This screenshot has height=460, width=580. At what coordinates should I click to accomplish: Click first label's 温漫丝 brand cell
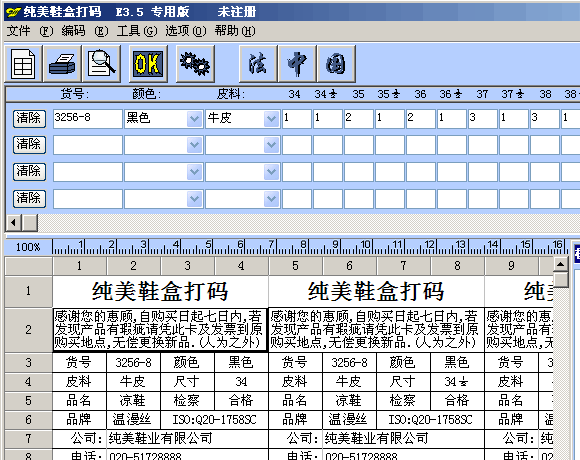[134, 420]
